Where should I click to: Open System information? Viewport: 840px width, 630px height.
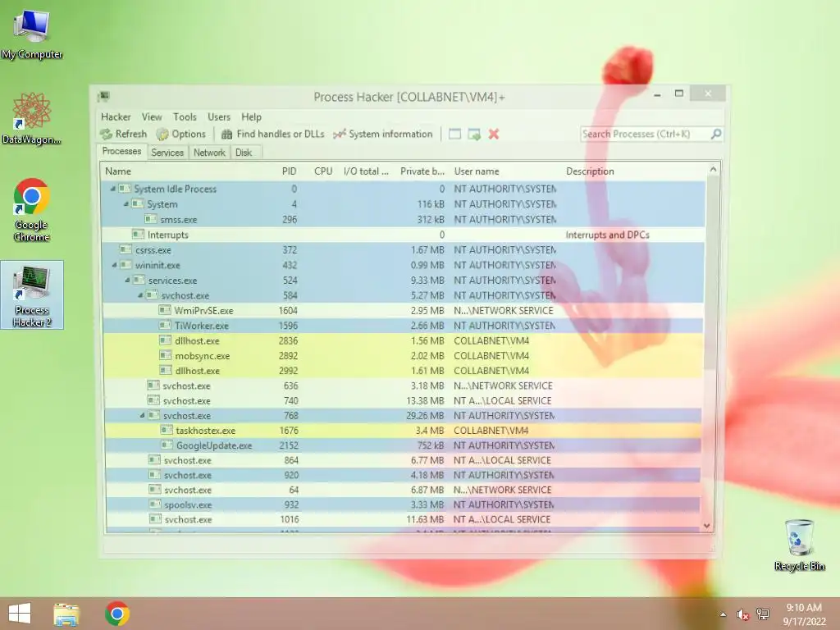(383, 134)
